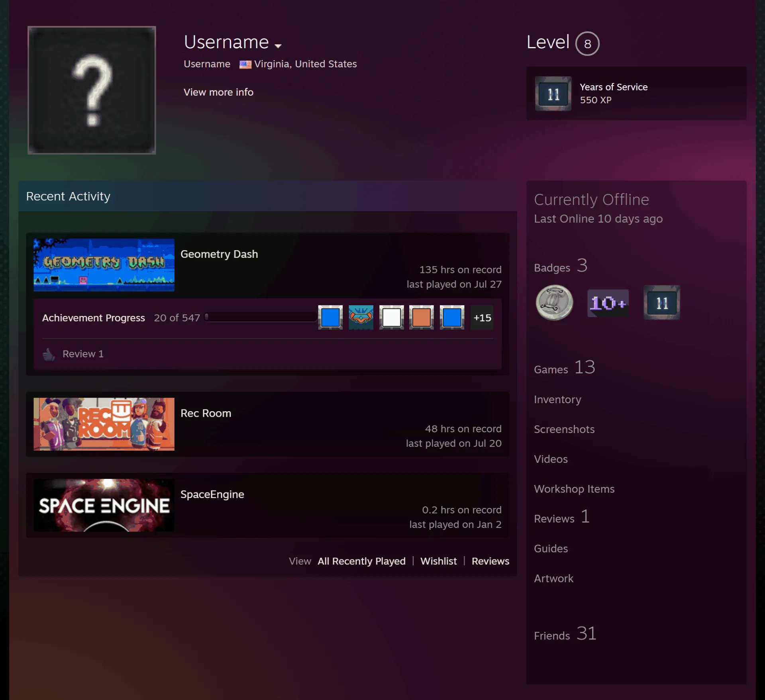This screenshot has width=765, height=700.
Task: Open the Geometry Dash title link
Action: 219,254
